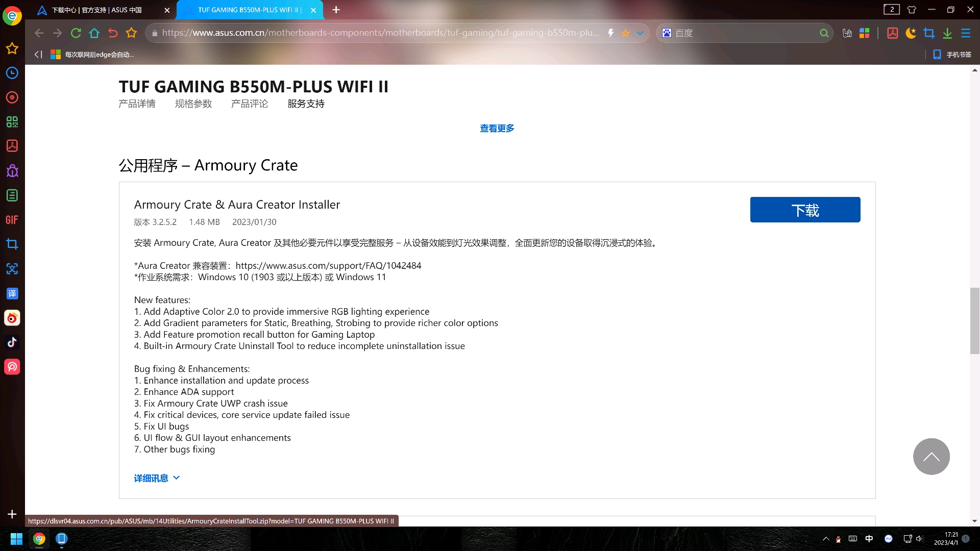This screenshot has height=551, width=980.
Task: Switch to the ASUS 下载中心 tab
Action: click(97, 10)
